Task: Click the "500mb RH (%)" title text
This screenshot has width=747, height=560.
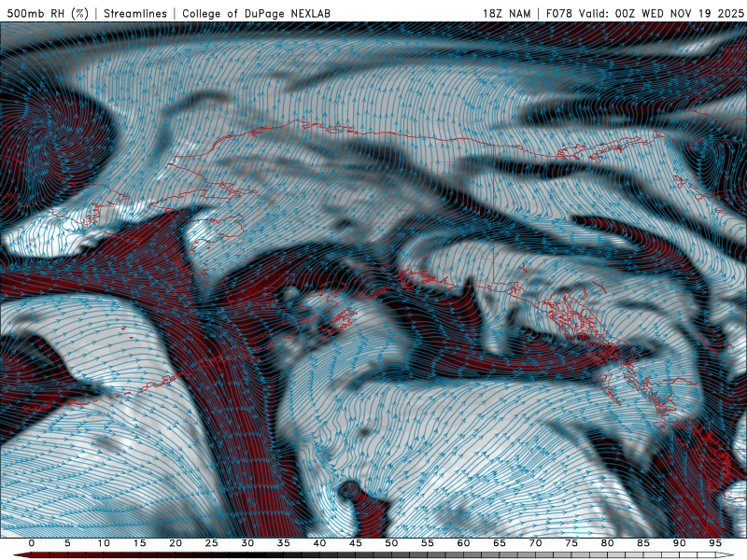Action: tap(48, 13)
